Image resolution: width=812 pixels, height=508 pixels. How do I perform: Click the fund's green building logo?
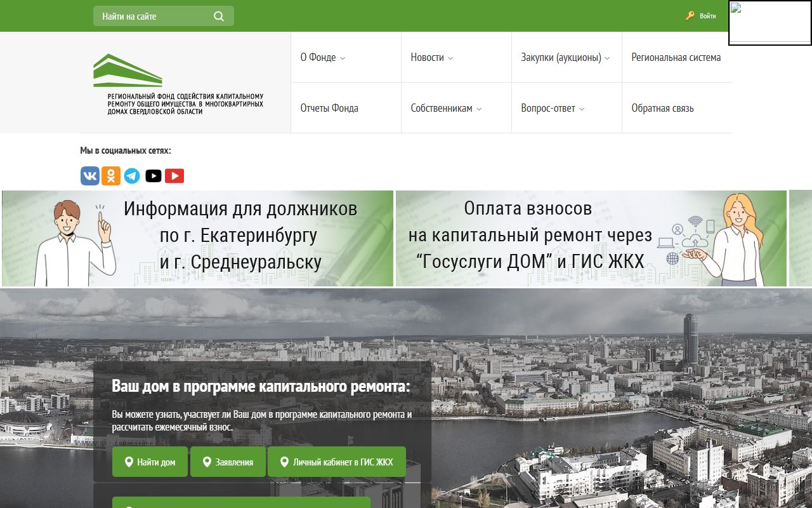pos(128,70)
